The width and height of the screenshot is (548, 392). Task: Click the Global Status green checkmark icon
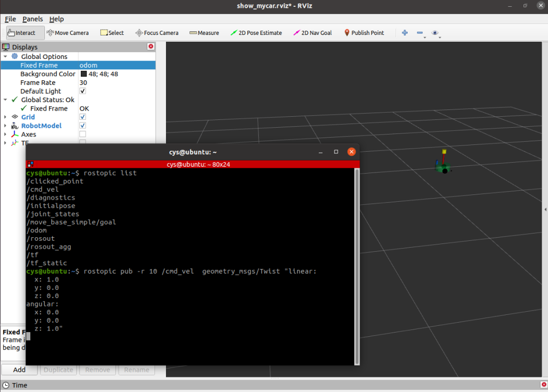click(x=15, y=100)
